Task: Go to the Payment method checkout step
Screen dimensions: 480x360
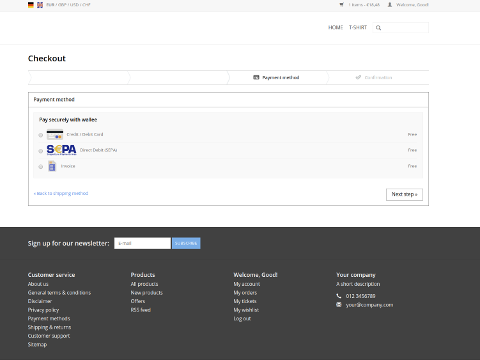Action: (x=277, y=77)
